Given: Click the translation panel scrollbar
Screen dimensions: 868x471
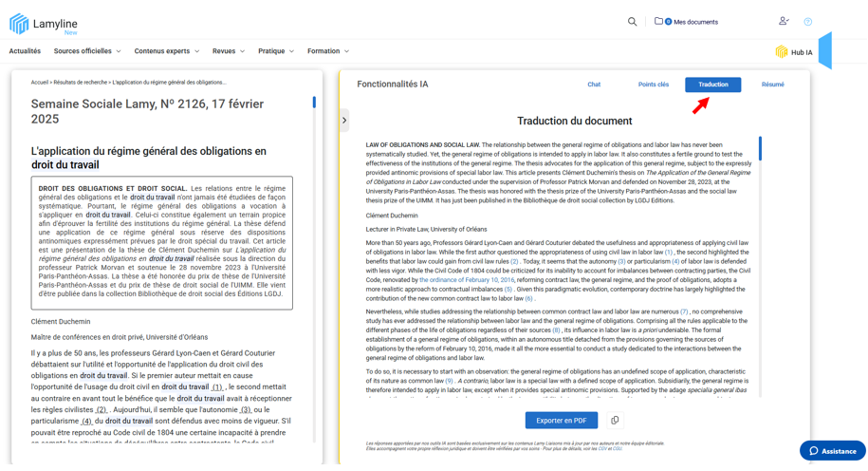Looking at the screenshot, I should click(760, 148).
